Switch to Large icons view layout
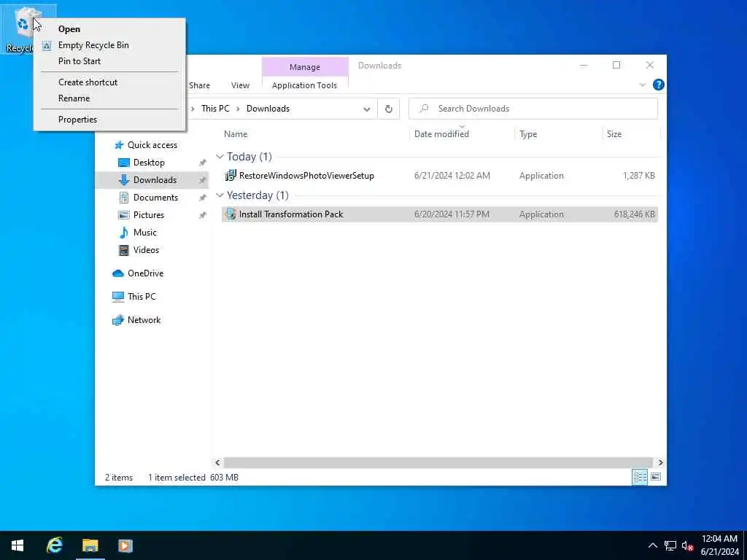The height and width of the screenshot is (560, 747). click(656, 478)
